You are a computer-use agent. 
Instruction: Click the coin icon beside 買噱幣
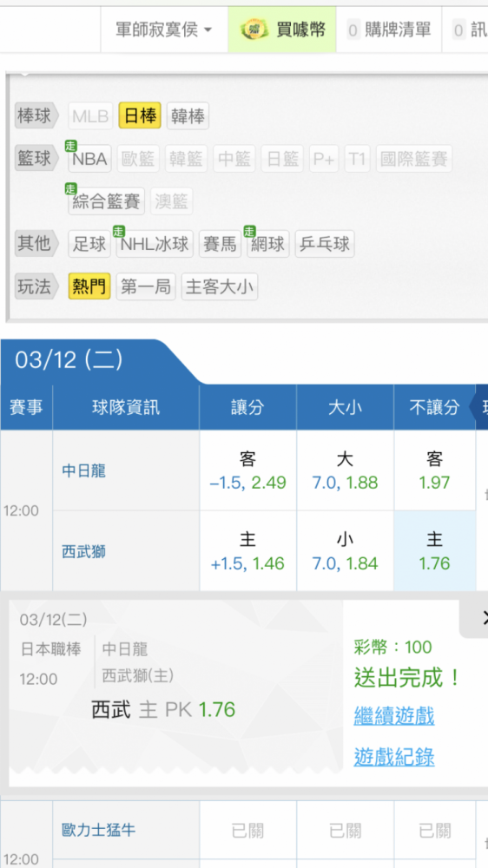254,30
